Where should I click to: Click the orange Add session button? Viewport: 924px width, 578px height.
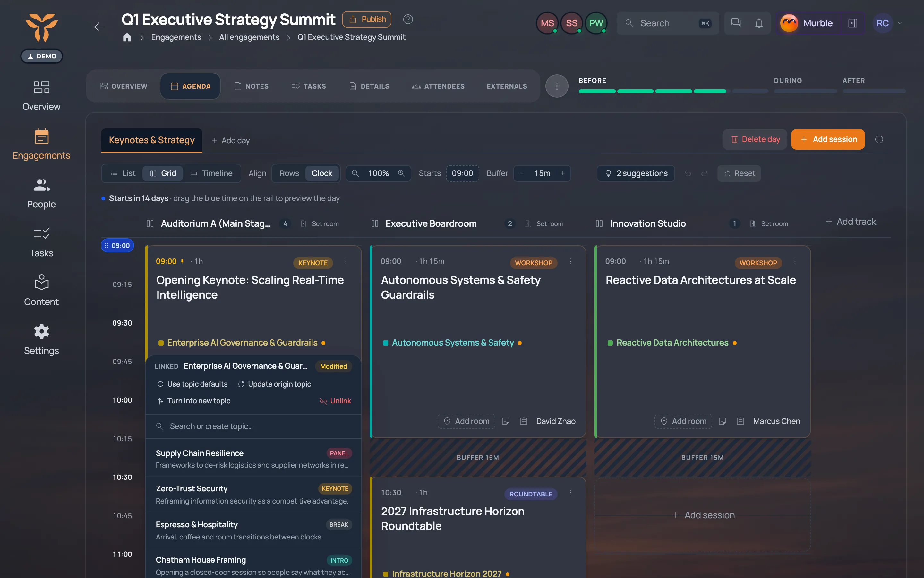click(828, 140)
